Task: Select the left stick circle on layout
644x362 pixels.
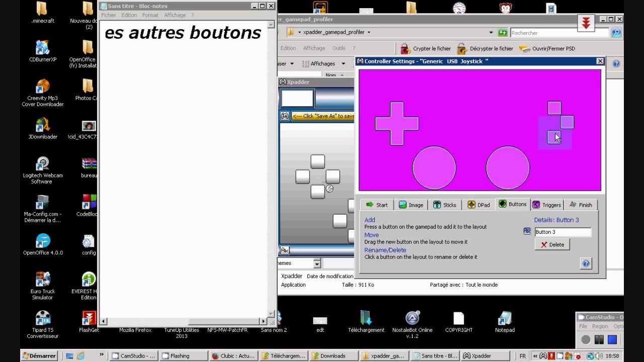Action: coord(434,167)
